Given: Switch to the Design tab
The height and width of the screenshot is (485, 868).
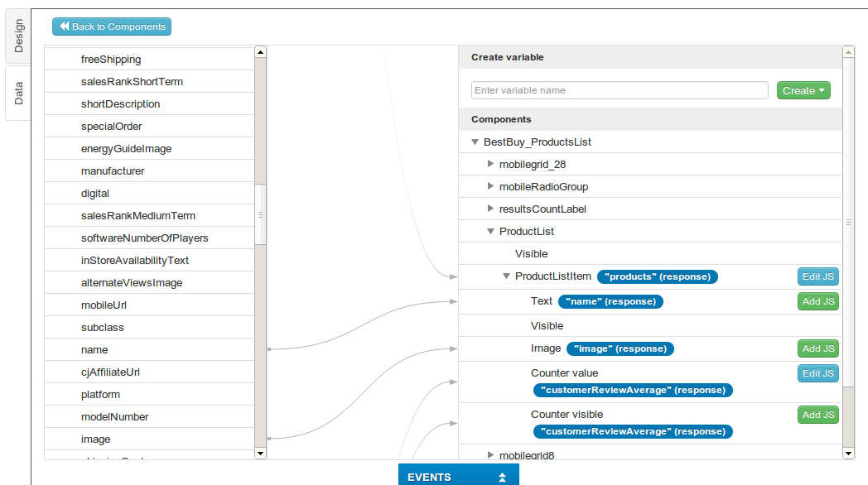Looking at the screenshot, I should tap(18, 36).
